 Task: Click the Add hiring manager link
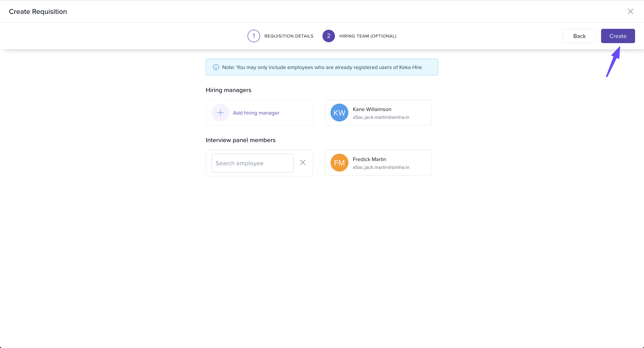pos(256,113)
